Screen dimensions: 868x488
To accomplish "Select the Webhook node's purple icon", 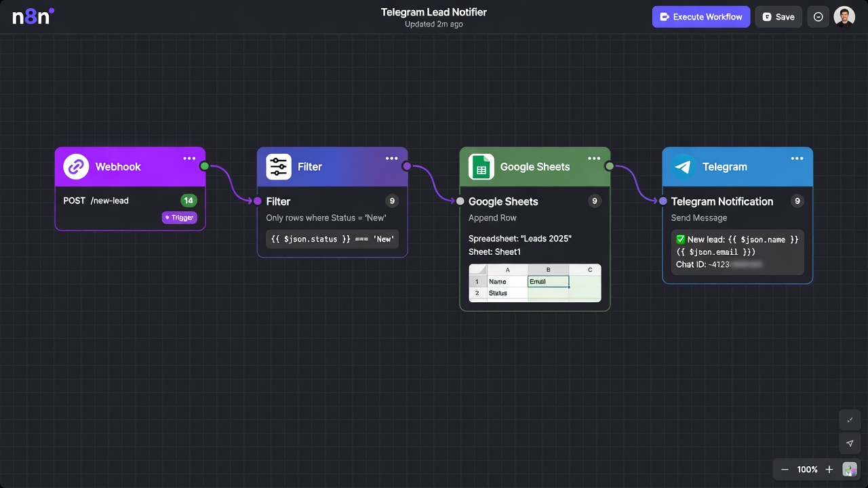I will pos(75,166).
